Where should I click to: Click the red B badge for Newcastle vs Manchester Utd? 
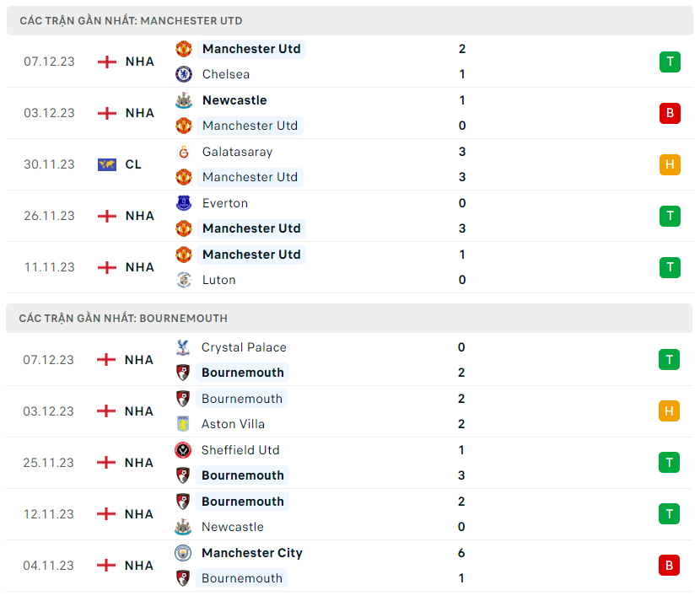[x=670, y=113]
